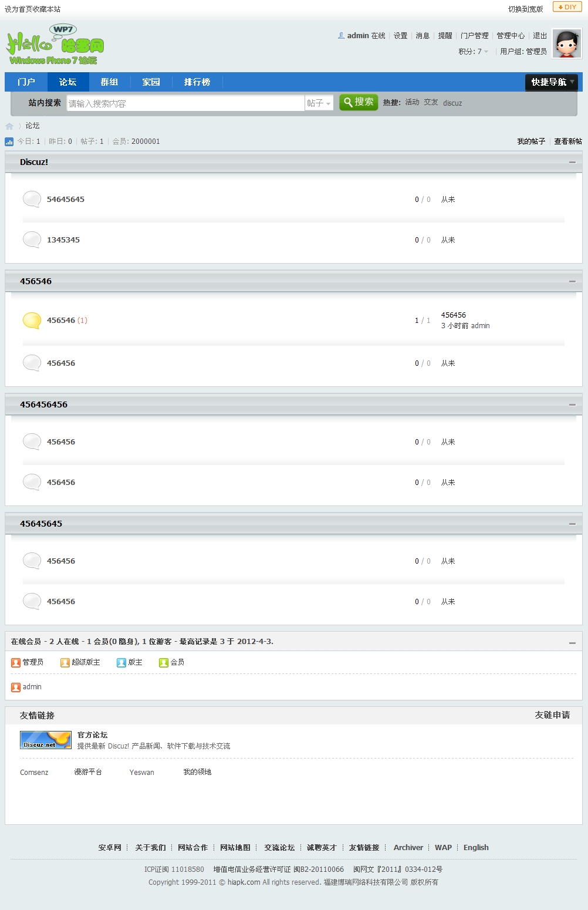The height and width of the screenshot is (910, 588).
Task: Click the 管理员 group icon
Action: click(16, 662)
